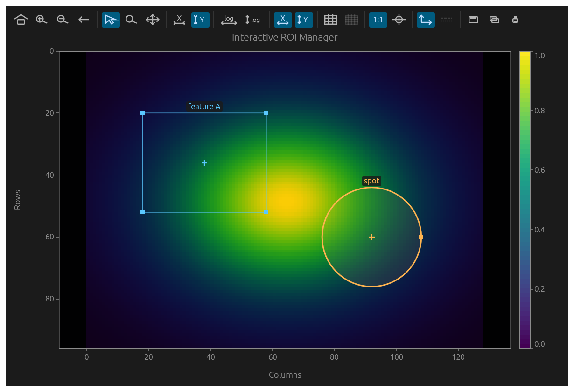Click the window rectangle icon

tap(473, 20)
